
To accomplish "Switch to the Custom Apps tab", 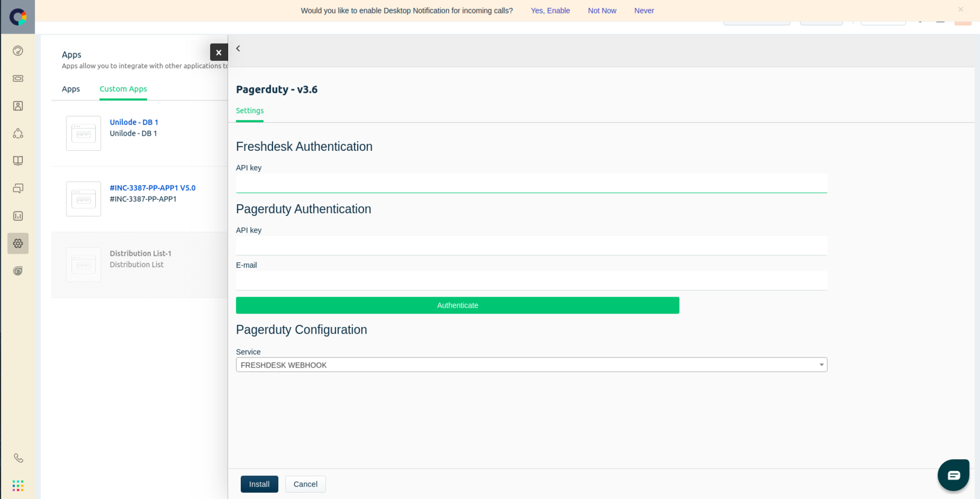I will 123,89.
